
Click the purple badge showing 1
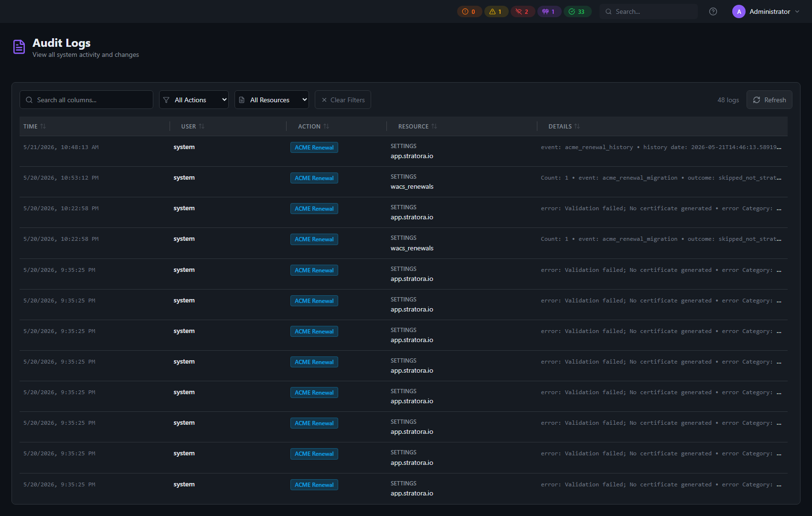pos(549,11)
